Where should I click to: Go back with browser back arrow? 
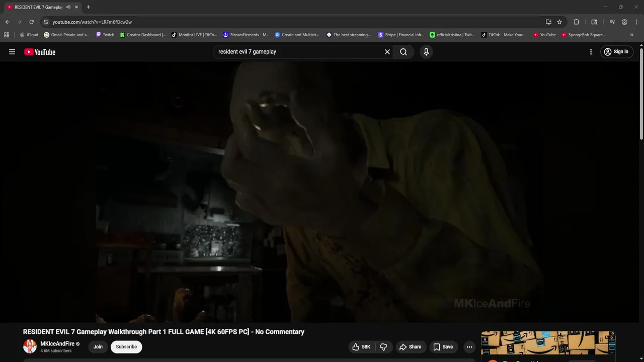point(7,22)
